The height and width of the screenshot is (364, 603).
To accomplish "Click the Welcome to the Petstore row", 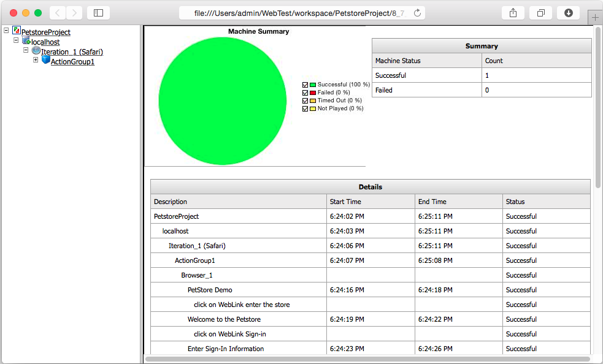I will click(371, 319).
